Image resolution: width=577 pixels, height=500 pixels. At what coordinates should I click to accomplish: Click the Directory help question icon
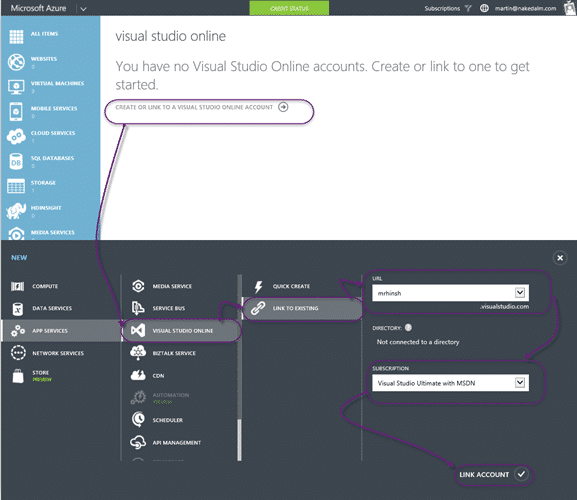click(408, 327)
